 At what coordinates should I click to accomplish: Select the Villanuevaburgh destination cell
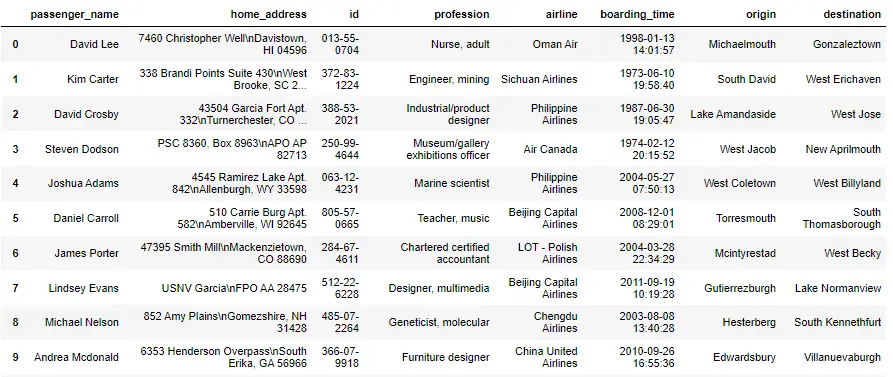tap(843, 358)
